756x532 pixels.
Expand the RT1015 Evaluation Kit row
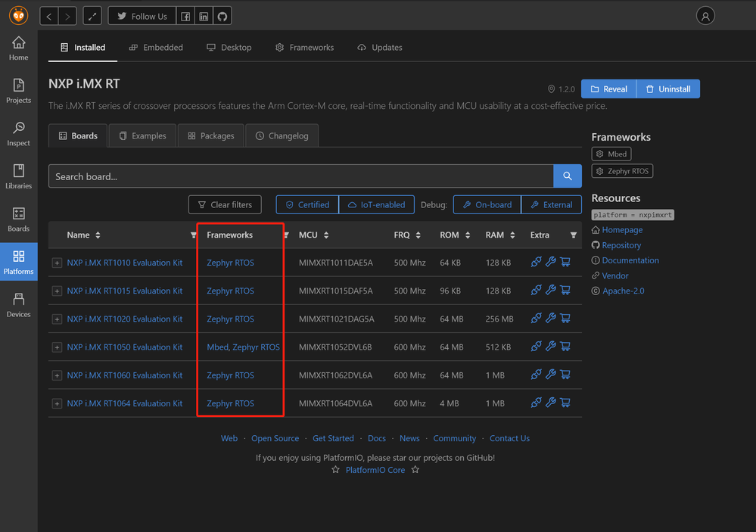click(x=57, y=291)
